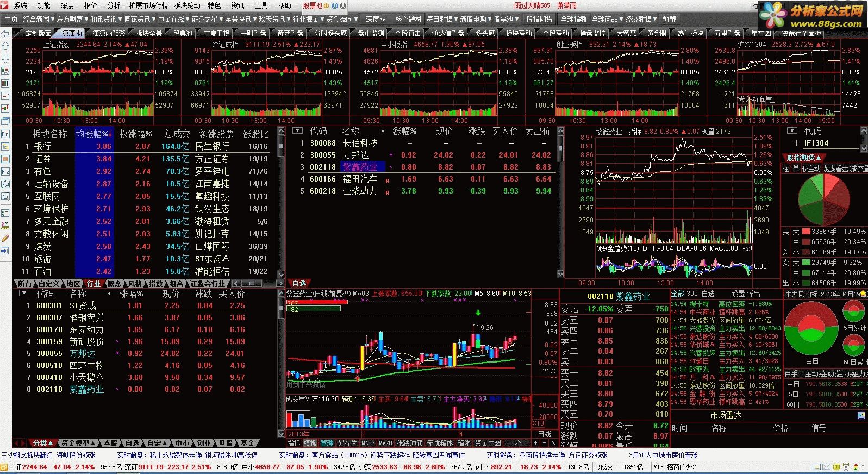Click the 市场雷达 panel corner icon
This screenshot has height=474, width=868.
(x=861, y=416)
